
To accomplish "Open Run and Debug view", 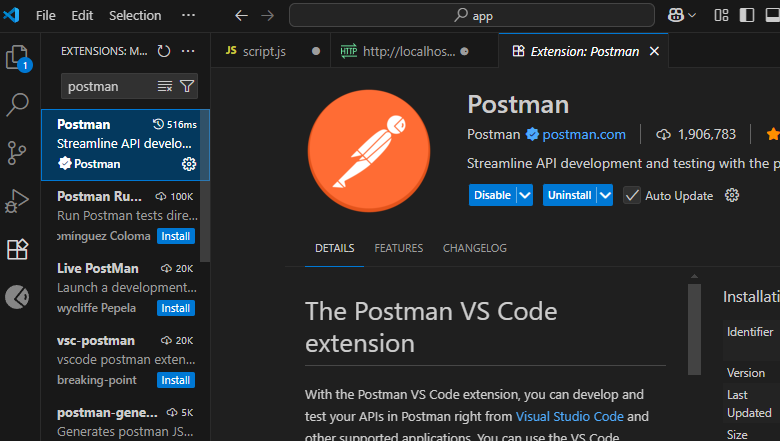I will [x=18, y=201].
